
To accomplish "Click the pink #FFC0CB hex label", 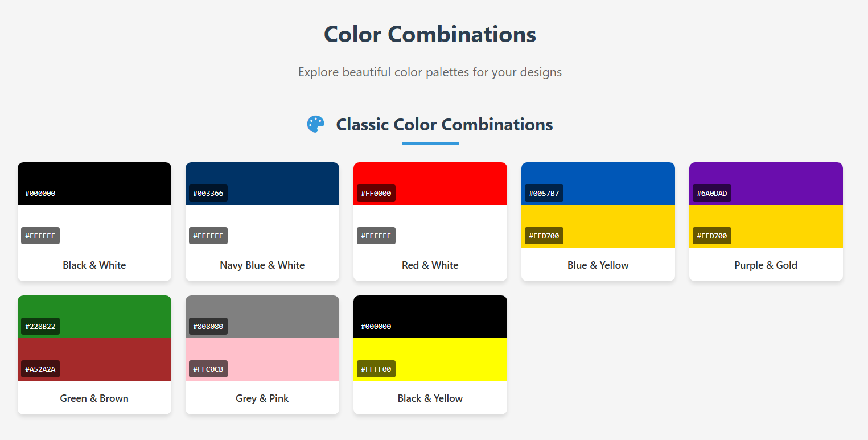I will pyautogui.click(x=208, y=369).
